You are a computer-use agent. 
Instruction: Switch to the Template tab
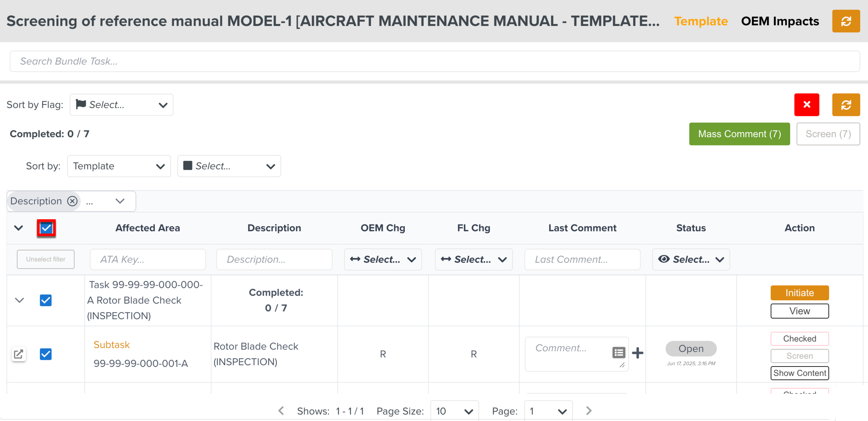(x=701, y=21)
